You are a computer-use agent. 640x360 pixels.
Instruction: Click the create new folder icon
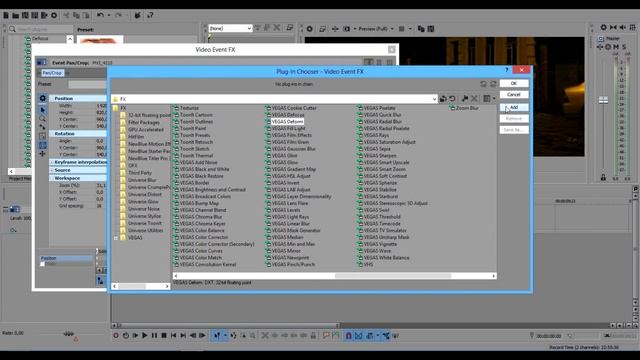(x=464, y=99)
